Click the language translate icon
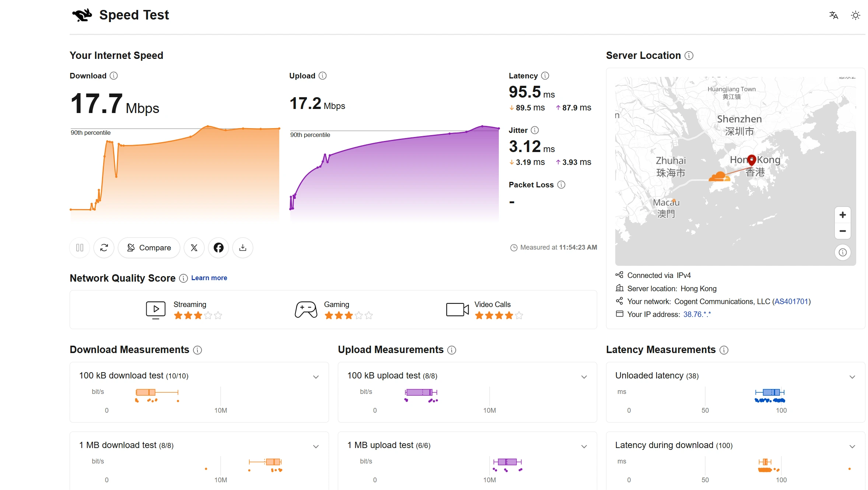The image size is (868, 490). (x=833, y=15)
